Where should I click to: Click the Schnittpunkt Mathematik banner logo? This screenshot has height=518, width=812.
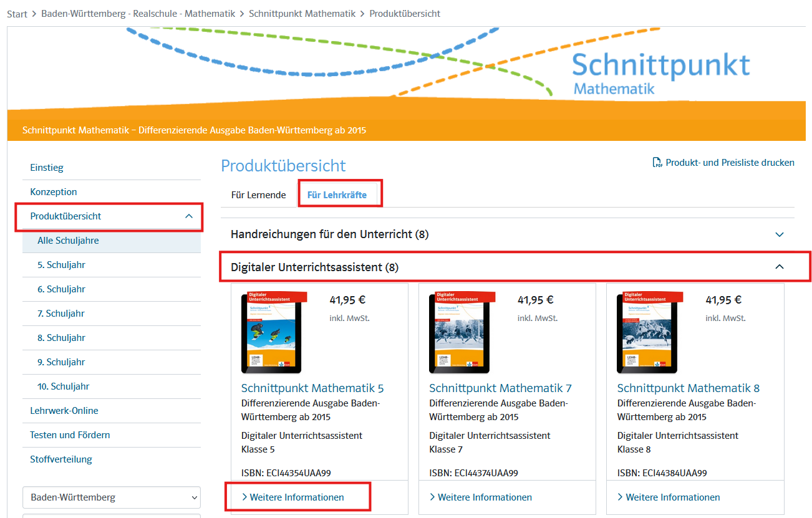(660, 74)
